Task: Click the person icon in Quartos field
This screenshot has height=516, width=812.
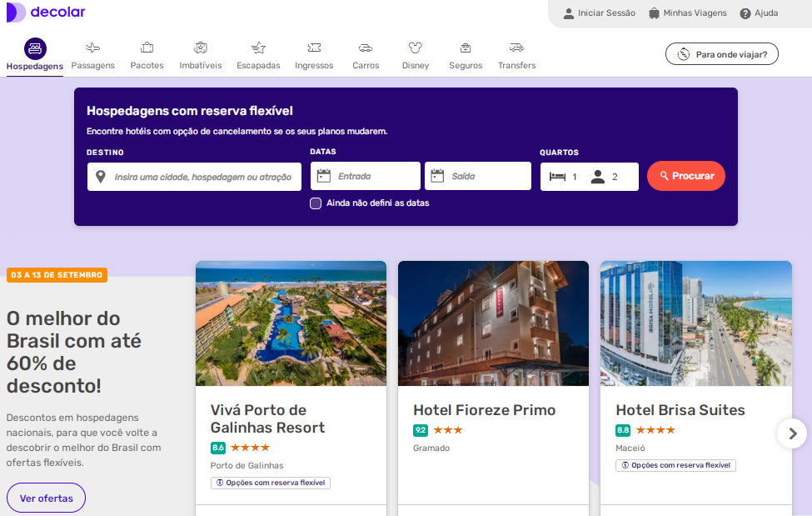Action: point(598,177)
